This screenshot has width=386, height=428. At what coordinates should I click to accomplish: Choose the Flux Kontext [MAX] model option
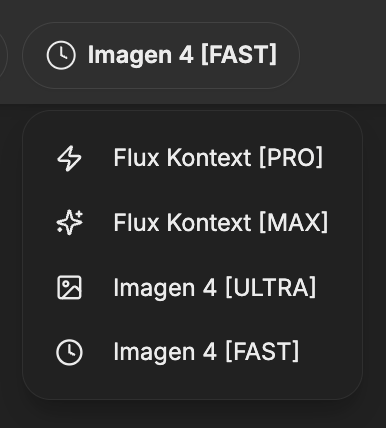pos(192,222)
